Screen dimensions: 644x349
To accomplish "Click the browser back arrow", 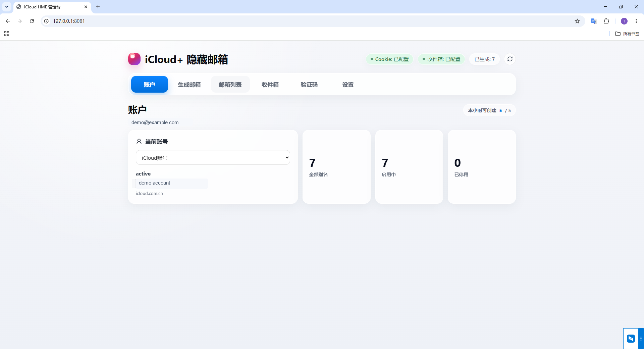I will point(8,21).
